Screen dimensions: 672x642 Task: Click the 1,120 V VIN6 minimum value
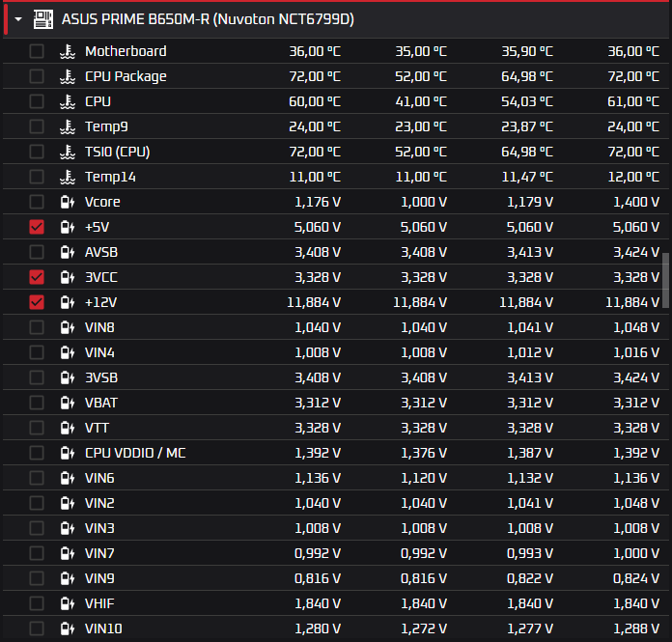click(424, 478)
